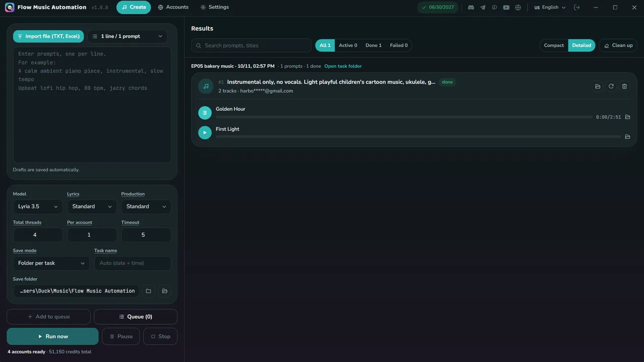This screenshot has height=362, width=644.
Task: Focus the Search prompts, titles field
Action: 252,45
